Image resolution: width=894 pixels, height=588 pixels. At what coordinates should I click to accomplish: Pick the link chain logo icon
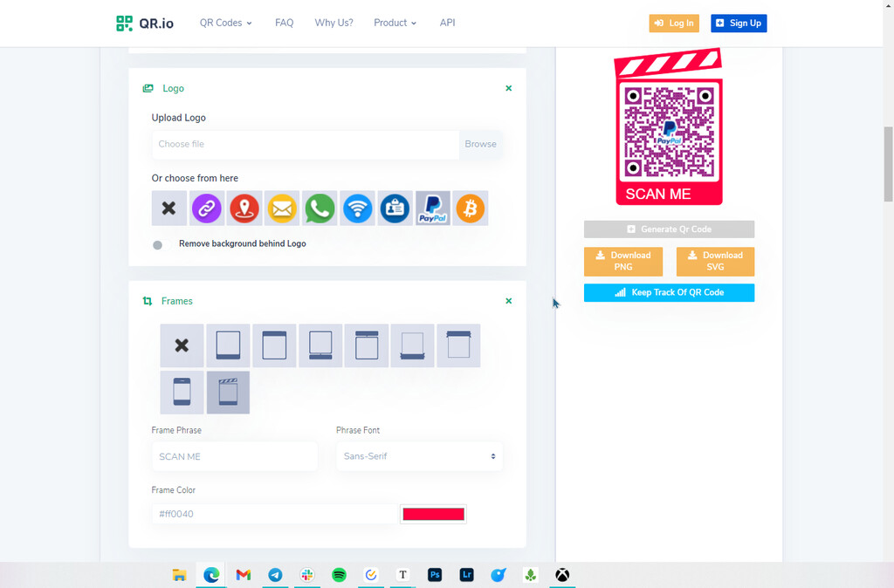coord(207,209)
